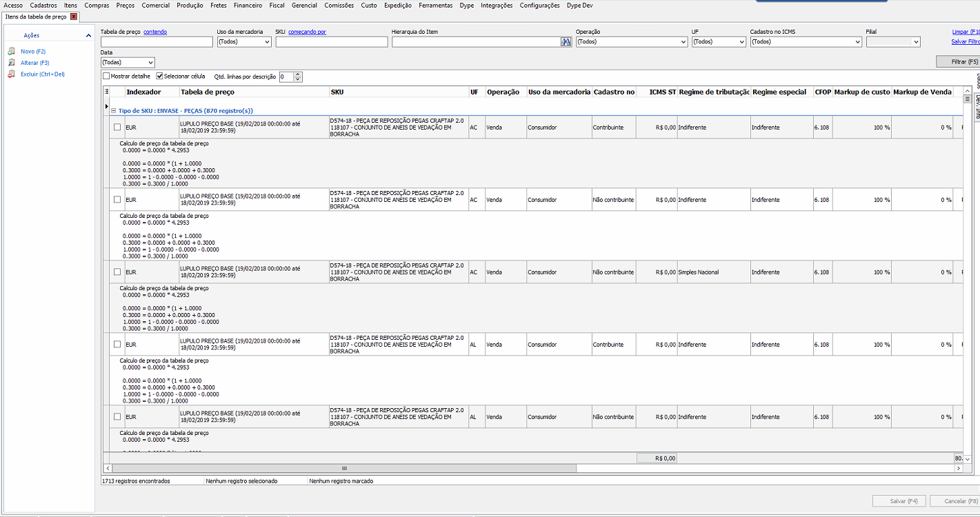Open the Preços menu
Viewport: 980px width, 517px height.
tap(126, 5)
